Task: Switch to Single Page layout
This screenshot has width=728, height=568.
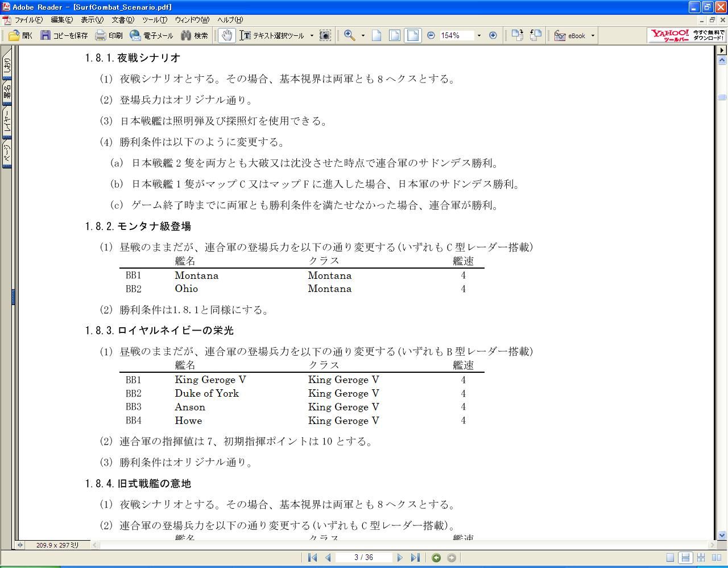Action: [671, 558]
